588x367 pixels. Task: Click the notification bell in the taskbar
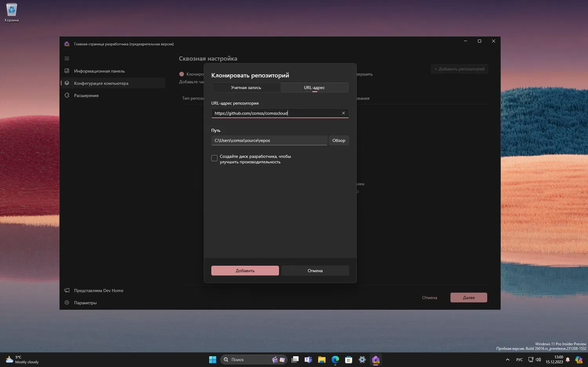click(568, 360)
